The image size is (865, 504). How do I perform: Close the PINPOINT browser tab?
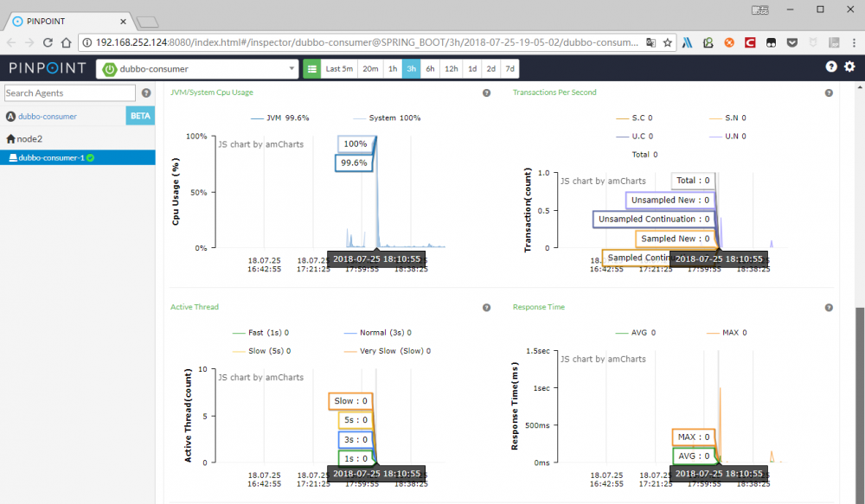click(123, 22)
